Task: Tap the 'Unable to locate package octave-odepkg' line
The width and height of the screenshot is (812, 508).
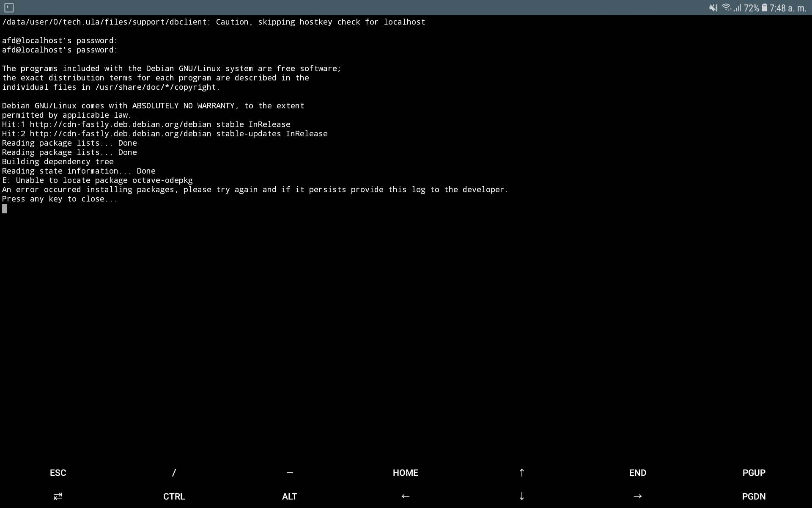Action: click(x=97, y=180)
